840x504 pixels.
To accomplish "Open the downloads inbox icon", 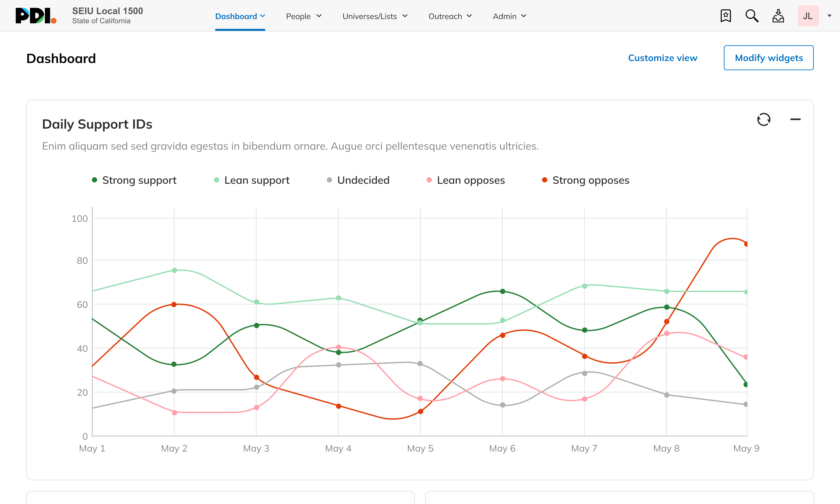I will coord(778,16).
